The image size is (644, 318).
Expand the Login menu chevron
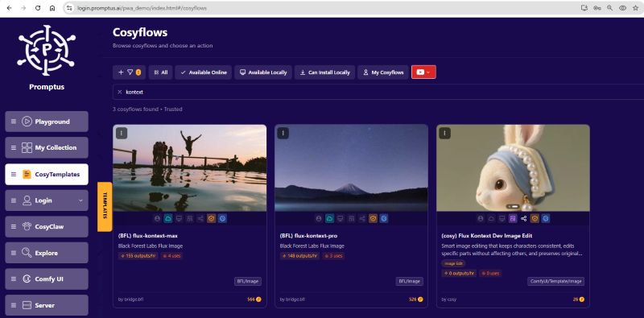80,200
